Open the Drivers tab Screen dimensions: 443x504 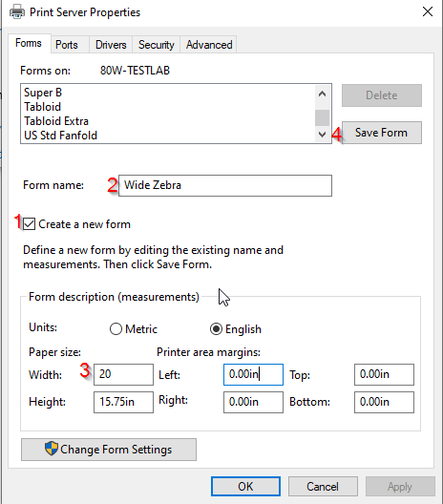click(x=111, y=45)
